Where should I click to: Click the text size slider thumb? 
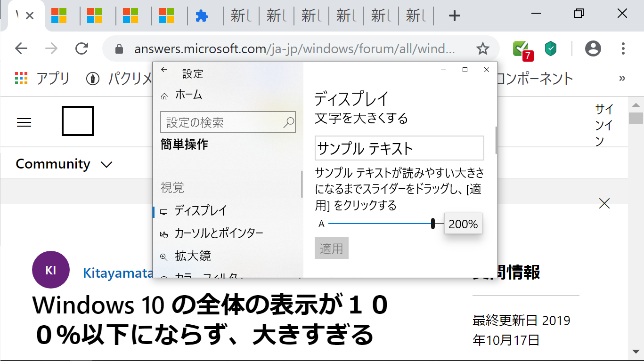[x=433, y=224]
